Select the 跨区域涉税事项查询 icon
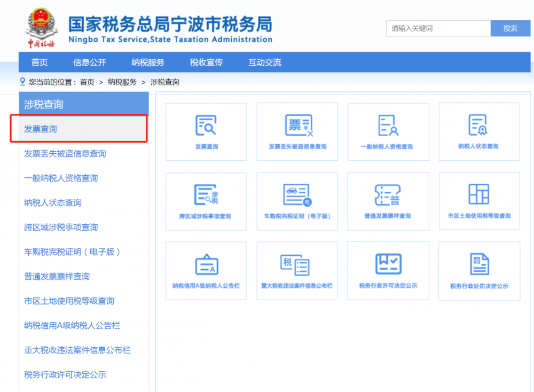Screen dimensions: 534x392 (x=206, y=201)
